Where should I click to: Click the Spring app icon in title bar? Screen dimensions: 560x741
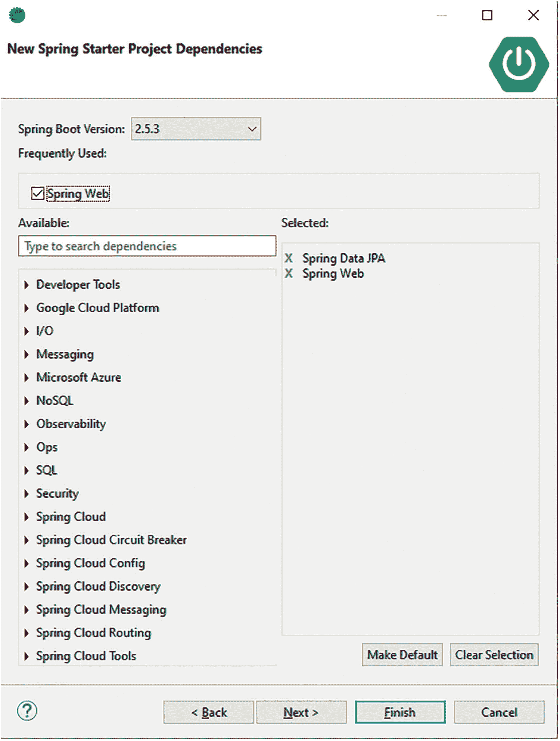click(17, 15)
